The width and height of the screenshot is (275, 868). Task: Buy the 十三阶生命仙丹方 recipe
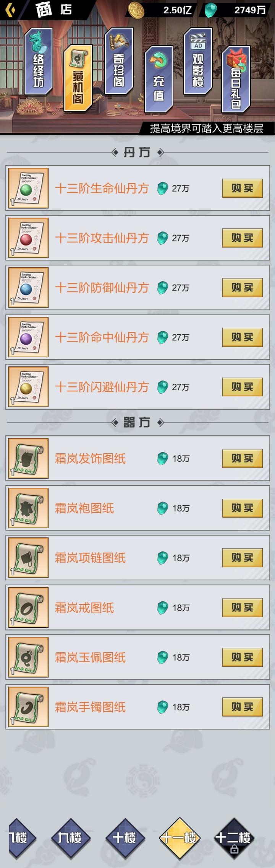(x=243, y=188)
